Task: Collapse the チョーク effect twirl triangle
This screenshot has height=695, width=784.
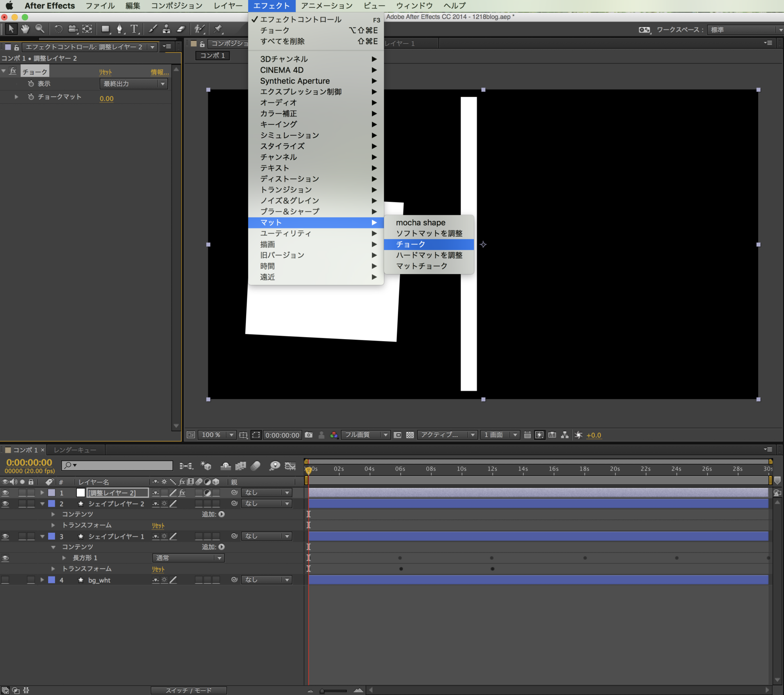Action: (x=4, y=72)
